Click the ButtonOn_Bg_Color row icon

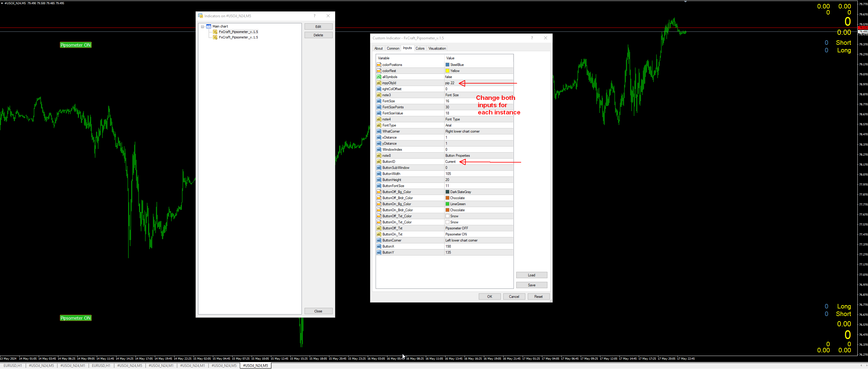click(379, 204)
